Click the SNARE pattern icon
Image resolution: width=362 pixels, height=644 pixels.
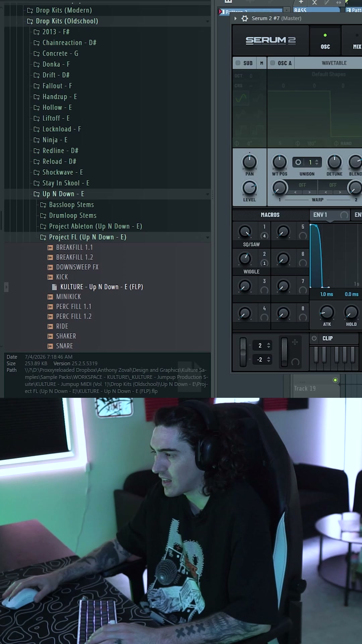pos(50,346)
